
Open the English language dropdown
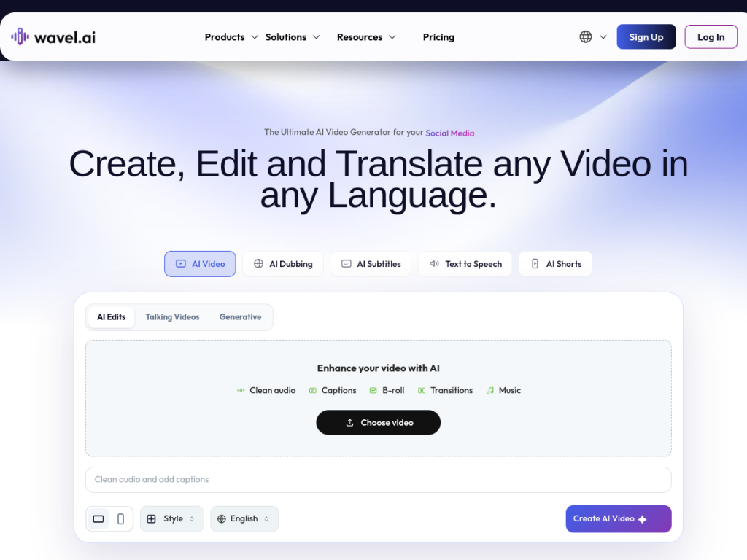244,518
